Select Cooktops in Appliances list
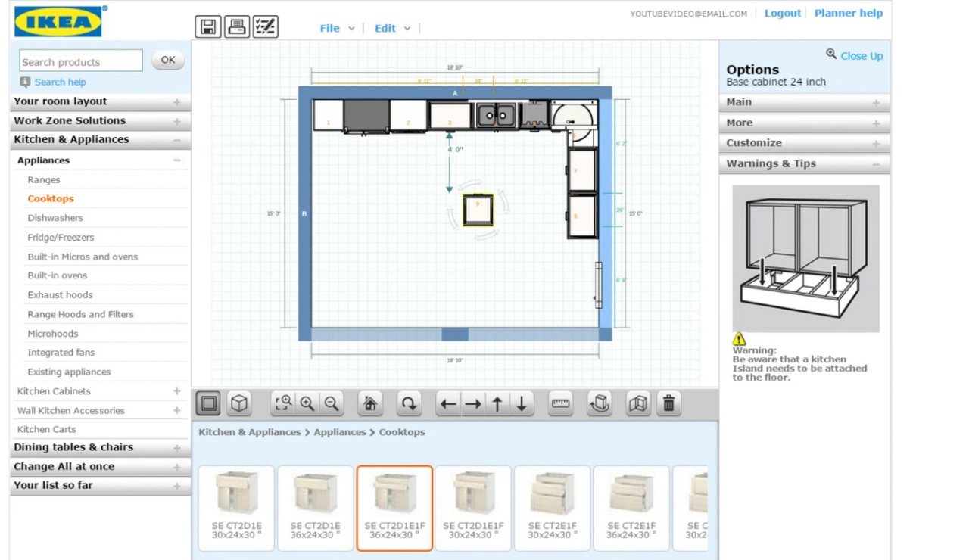The width and height of the screenshot is (969, 560). point(51,199)
